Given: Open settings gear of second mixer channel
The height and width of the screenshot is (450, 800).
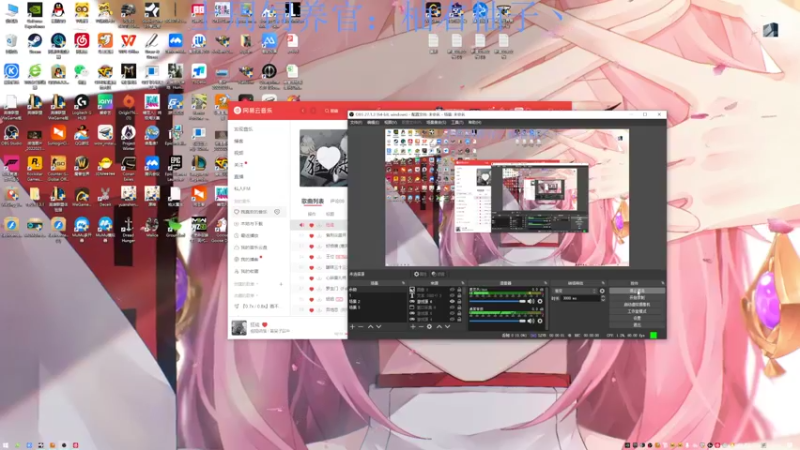Looking at the screenshot, I should coord(540,320).
